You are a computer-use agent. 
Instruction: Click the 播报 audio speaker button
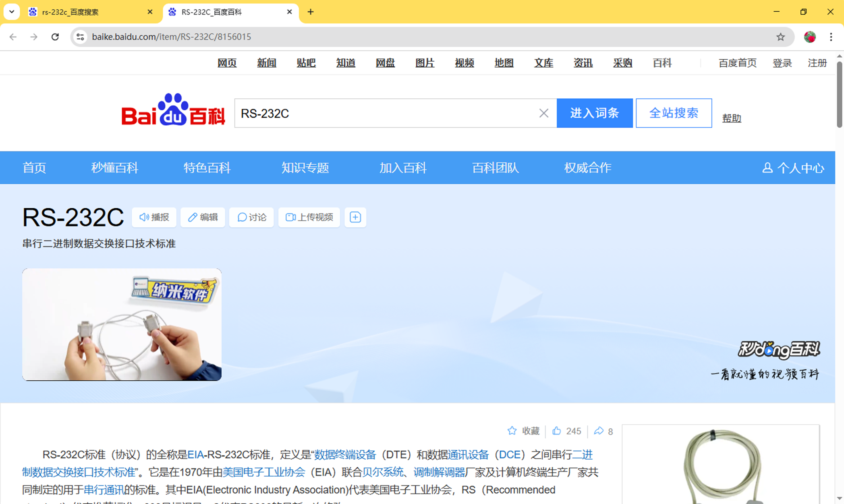point(154,218)
